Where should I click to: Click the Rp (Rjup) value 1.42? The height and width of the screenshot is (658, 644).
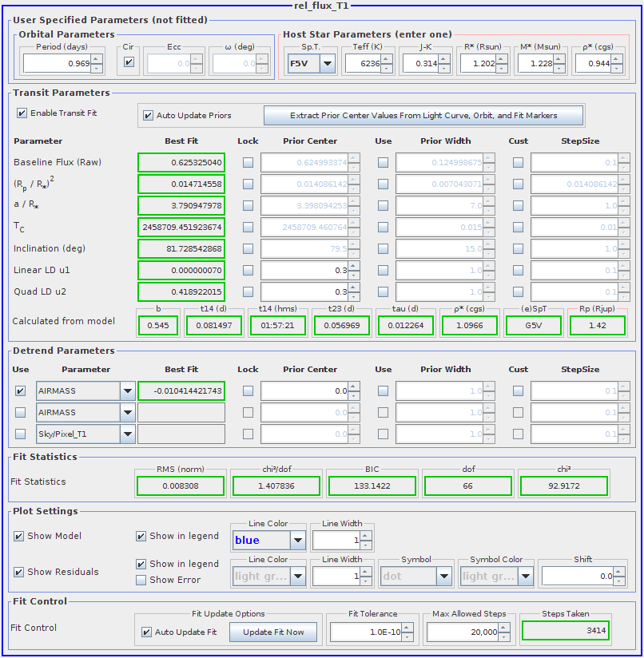(598, 326)
